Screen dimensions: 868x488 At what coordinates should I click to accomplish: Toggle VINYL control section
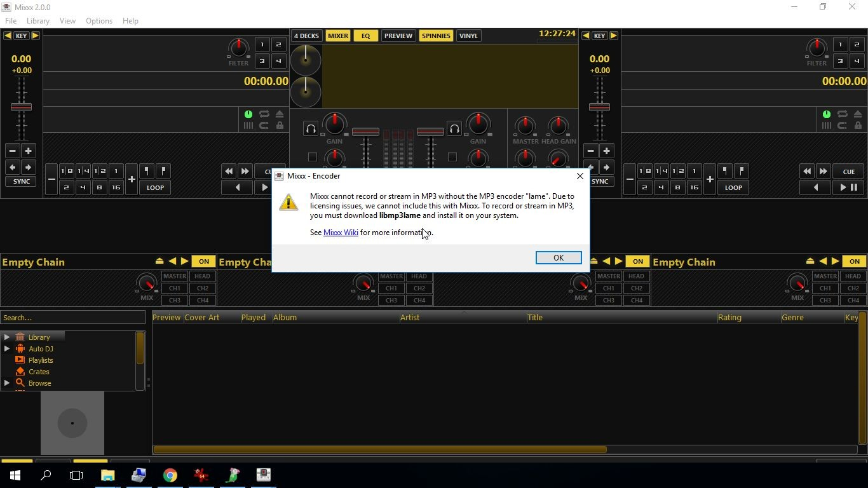tap(468, 36)
